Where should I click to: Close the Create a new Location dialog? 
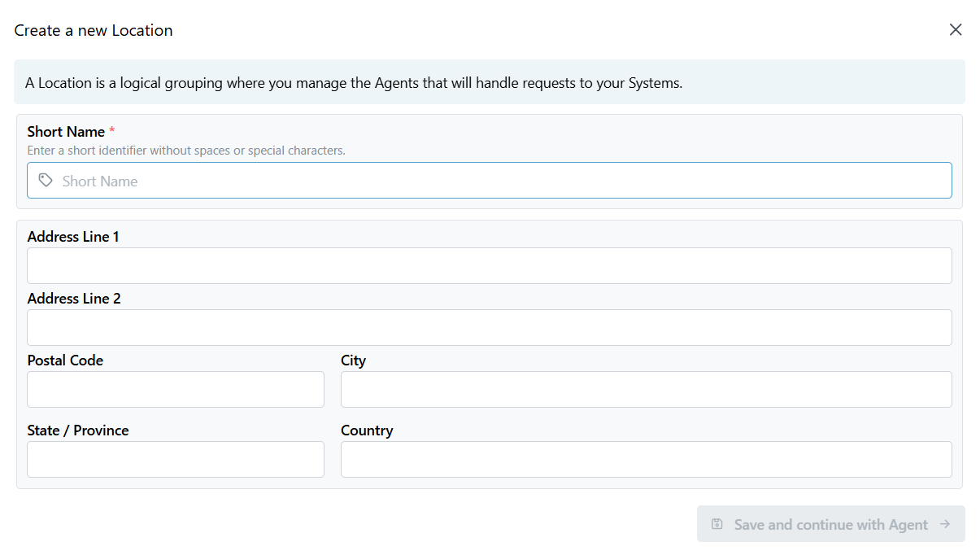tap(956, 30)
